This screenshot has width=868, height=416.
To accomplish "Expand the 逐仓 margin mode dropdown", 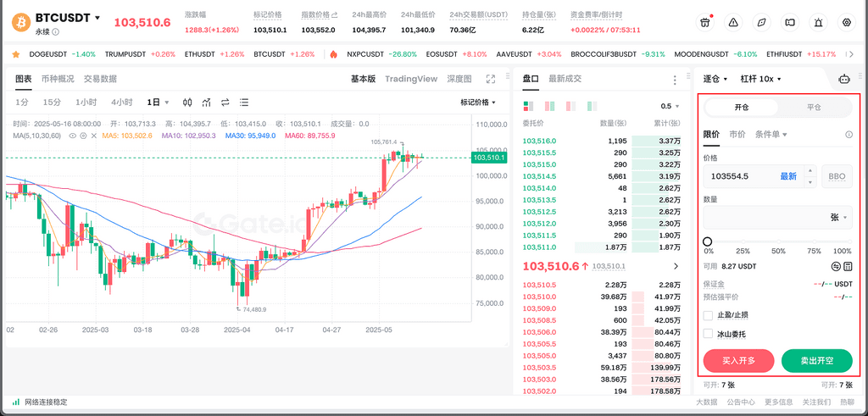I will (716, 79).
